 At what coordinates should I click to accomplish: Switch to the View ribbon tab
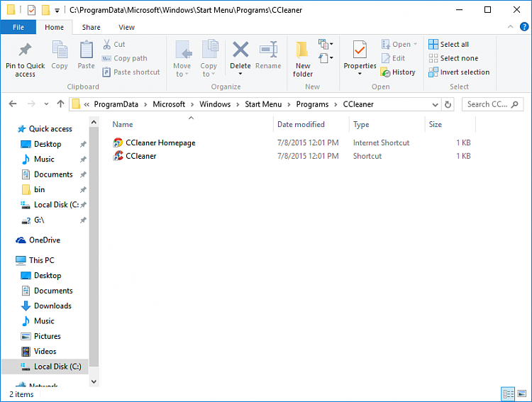click(126, 27)
